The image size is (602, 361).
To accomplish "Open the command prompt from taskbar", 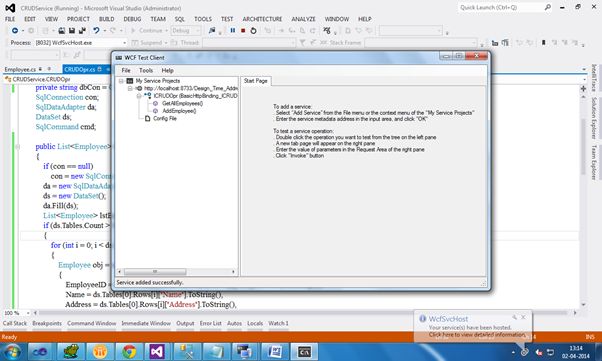I will click(304, 351).
